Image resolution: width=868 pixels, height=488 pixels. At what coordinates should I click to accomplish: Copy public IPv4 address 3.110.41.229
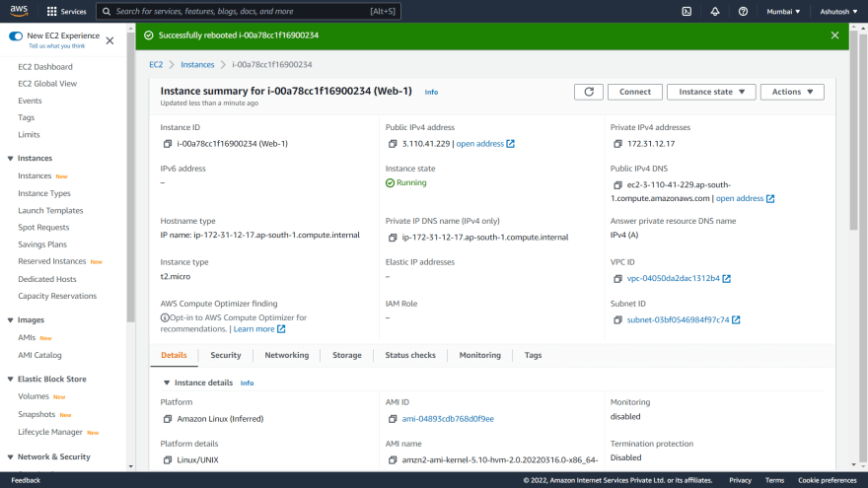[393, 144]
